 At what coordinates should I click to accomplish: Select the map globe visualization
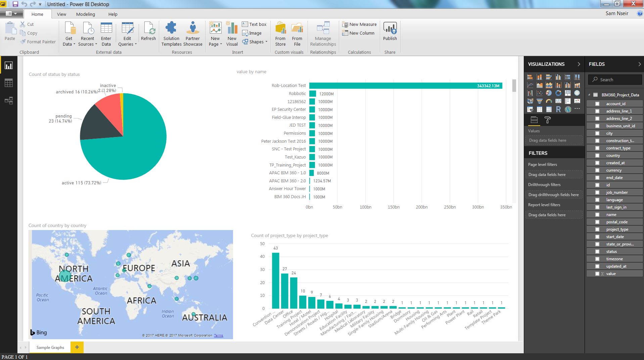[577, 93]
